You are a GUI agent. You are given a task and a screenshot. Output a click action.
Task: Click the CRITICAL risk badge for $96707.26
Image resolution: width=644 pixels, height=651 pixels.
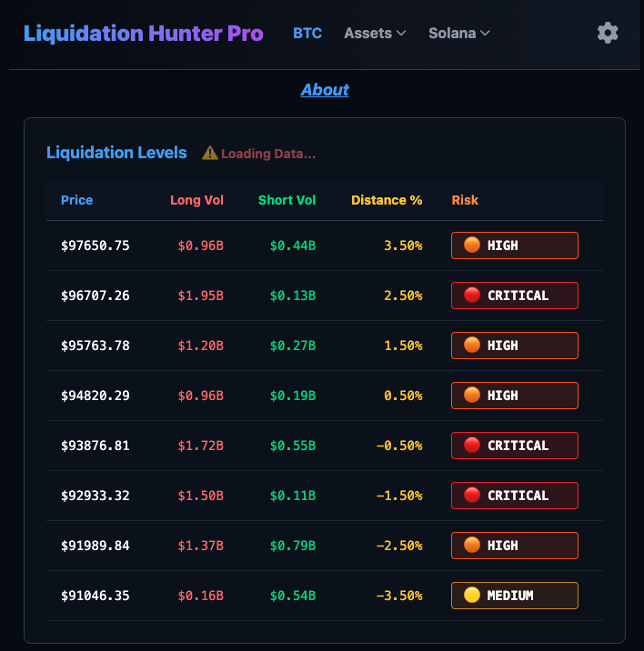(x=515, y=295)
